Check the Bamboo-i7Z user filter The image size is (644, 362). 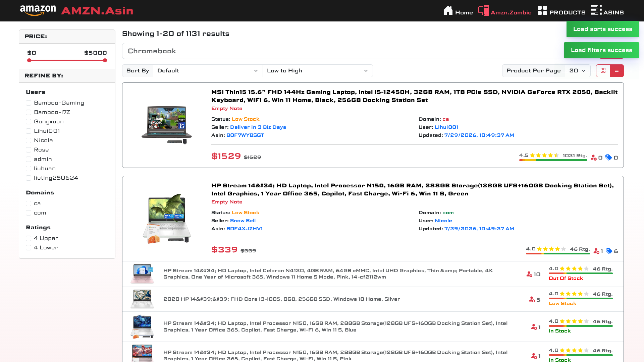[29, 112]
